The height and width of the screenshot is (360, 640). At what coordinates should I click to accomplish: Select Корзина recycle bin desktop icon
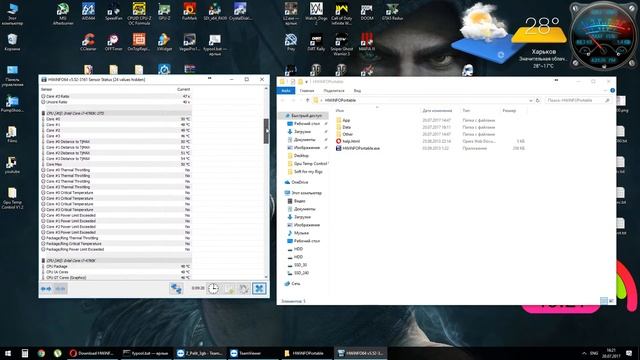pos(12,42)
